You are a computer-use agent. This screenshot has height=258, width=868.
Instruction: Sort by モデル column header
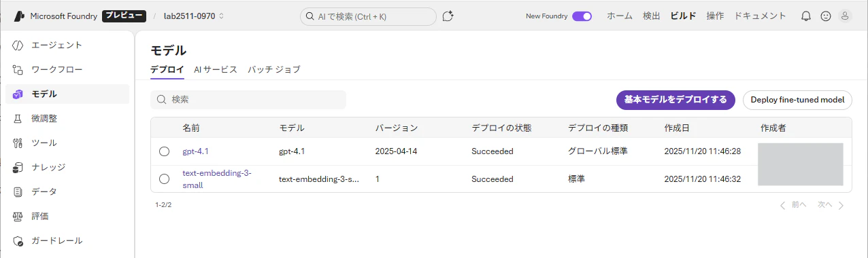[x=292, y=128]
